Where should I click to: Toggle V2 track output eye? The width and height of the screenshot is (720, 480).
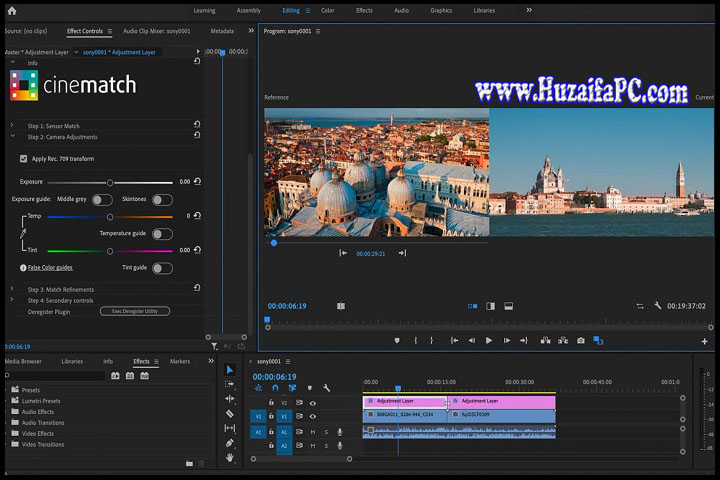coord(313,403)
